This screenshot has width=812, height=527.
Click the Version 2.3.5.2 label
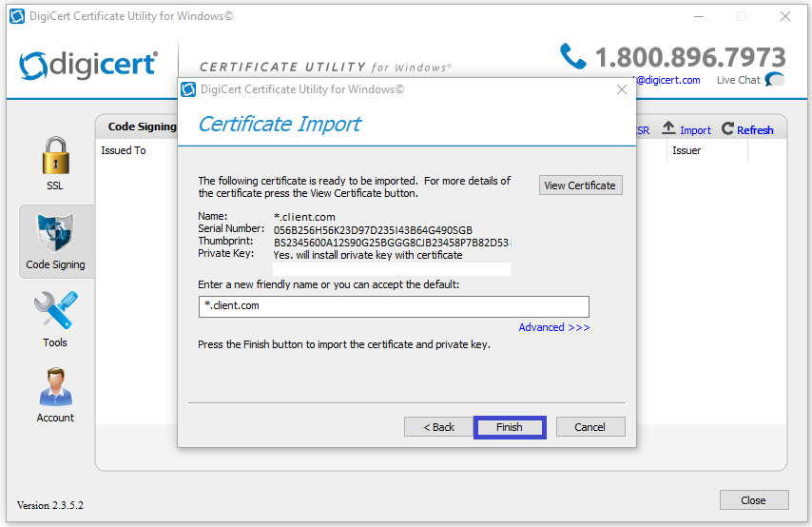[50, 505]
